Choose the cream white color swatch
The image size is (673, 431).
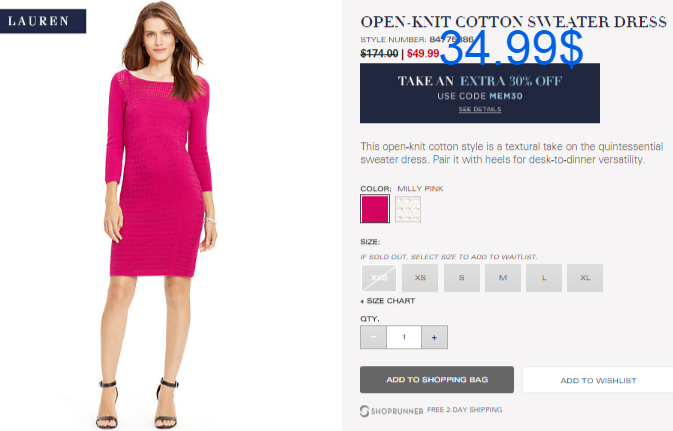[408, 209]
